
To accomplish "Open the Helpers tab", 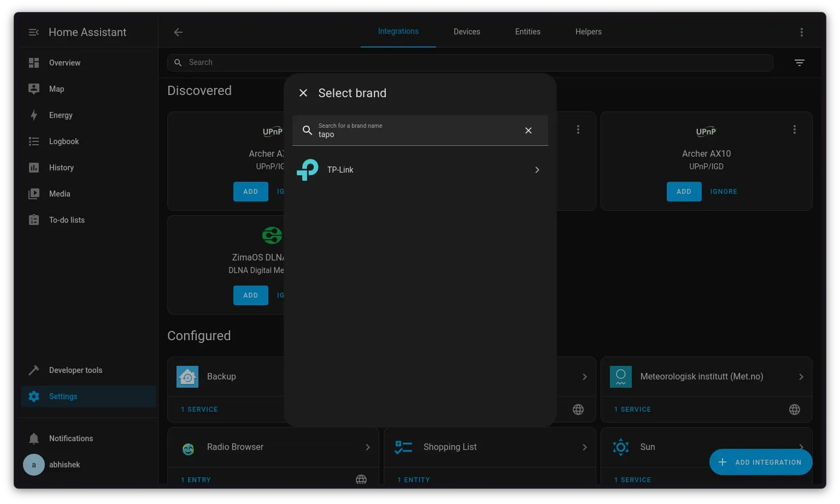I will click(588, 32).
